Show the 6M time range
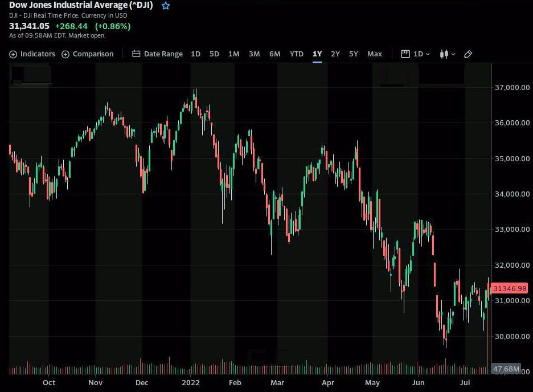Screen dimensions: 533x392 (x=274, y=54)
